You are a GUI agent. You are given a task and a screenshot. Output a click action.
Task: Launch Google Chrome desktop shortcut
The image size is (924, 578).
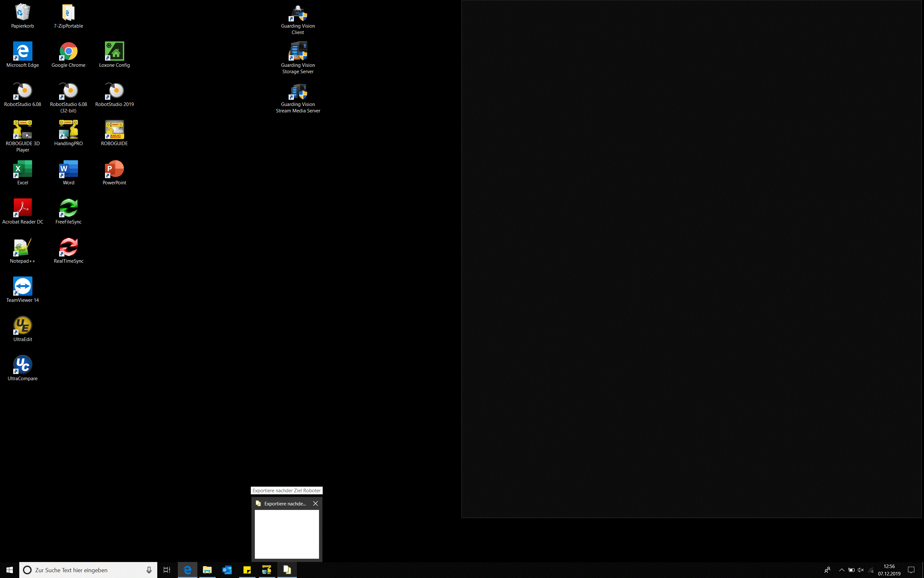(68, 55)
